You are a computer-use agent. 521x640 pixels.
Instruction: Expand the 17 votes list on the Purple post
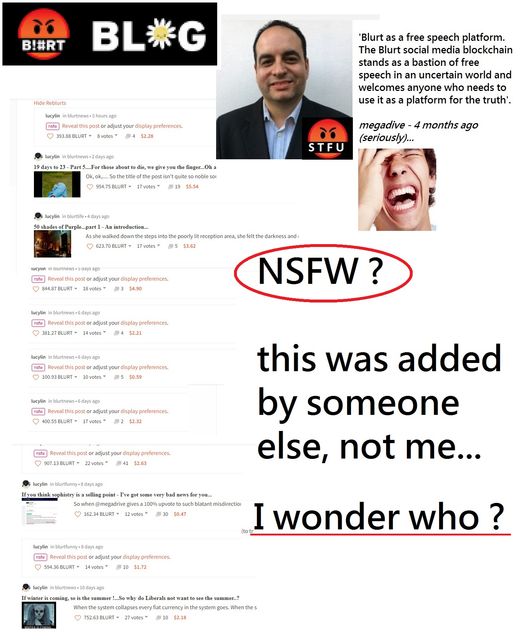point(148,247)
